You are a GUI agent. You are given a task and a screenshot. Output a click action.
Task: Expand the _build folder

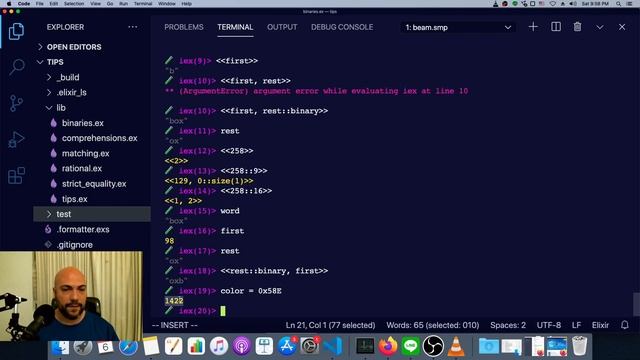[68, 77]
